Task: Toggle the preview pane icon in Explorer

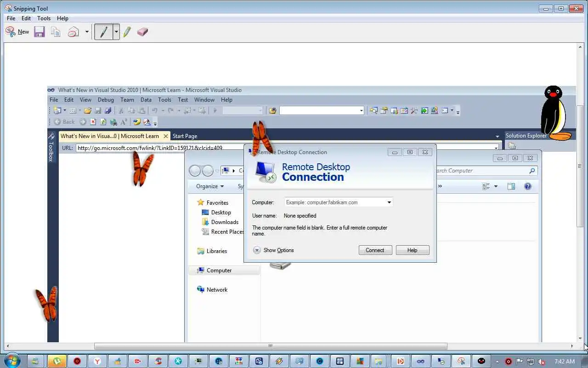Action: click(511, 186)
